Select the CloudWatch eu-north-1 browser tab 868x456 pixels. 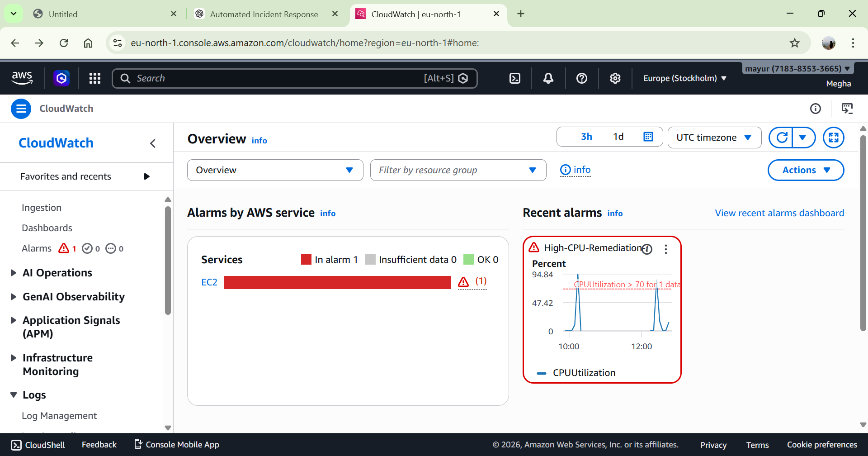(x=425, y=14)
